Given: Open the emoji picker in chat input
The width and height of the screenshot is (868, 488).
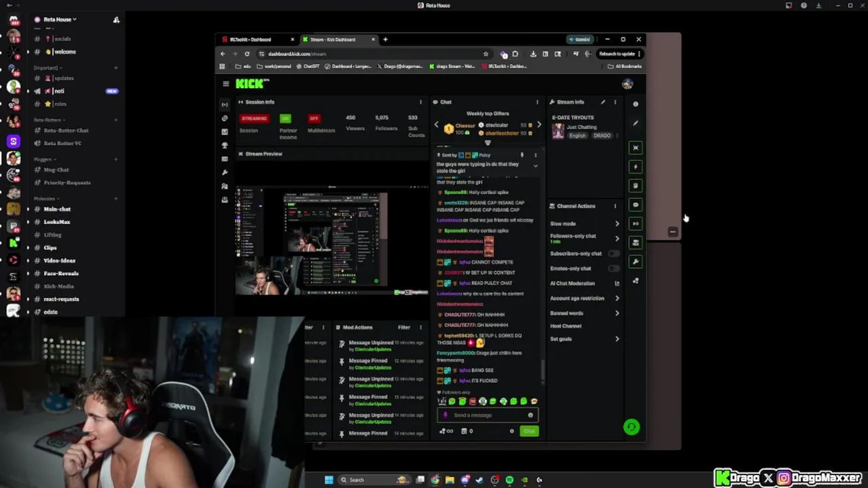Looking at the screenshot, I should pyautogui.click(x=530, y=415).
